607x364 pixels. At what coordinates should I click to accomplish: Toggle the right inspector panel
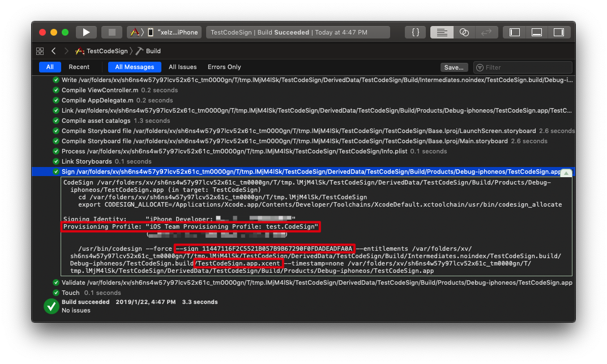coord(559,32)
